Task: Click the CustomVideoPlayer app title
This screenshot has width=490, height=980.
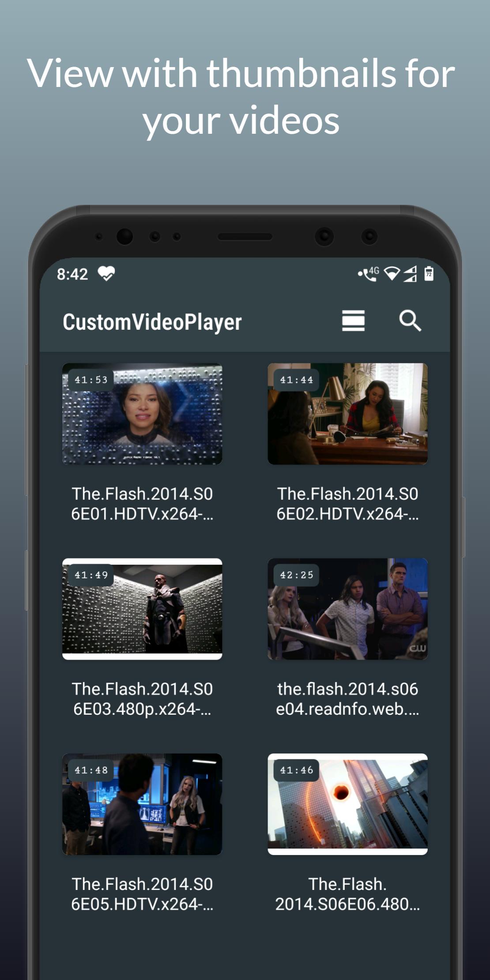Action: [x=152, y=322]
